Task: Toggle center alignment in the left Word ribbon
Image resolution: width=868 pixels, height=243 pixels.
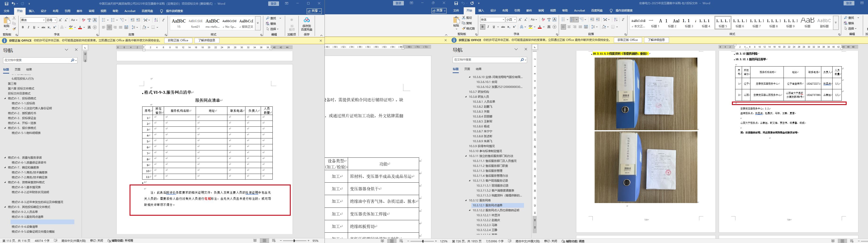Action: pos(109,27)
